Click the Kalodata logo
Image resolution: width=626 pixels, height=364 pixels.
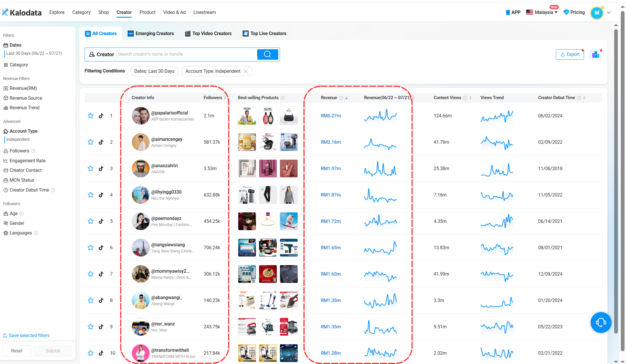pyautogui.click(x=22, y=12)
